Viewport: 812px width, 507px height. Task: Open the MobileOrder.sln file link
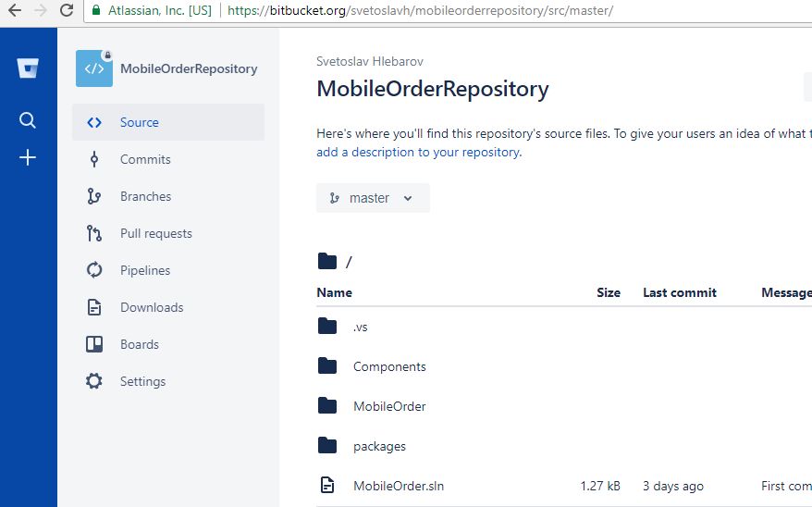(x=399, y=486)
